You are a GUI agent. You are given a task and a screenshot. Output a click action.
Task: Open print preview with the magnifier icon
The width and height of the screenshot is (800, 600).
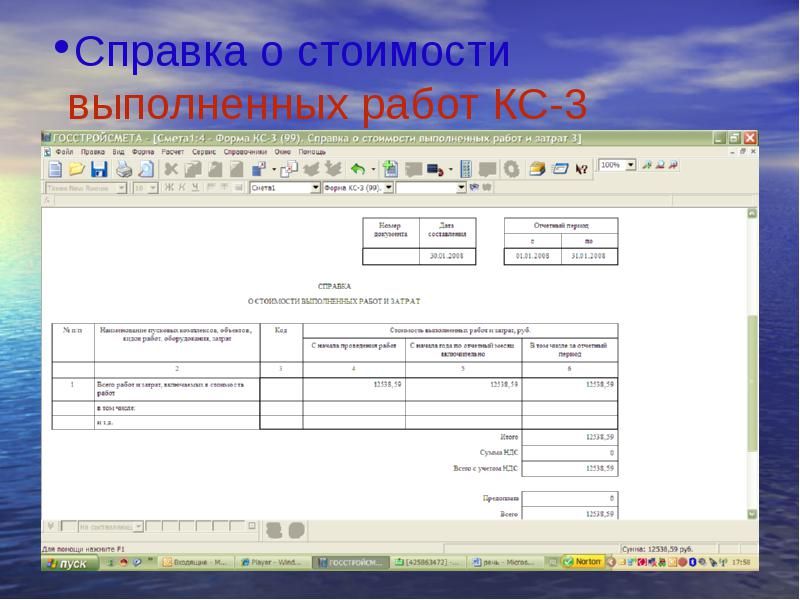coord(144,167)
